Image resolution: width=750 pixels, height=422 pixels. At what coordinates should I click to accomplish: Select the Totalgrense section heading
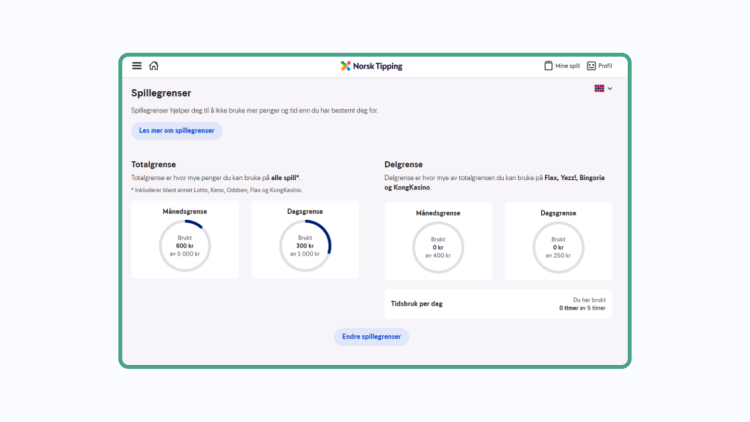(x=154, y=164)
